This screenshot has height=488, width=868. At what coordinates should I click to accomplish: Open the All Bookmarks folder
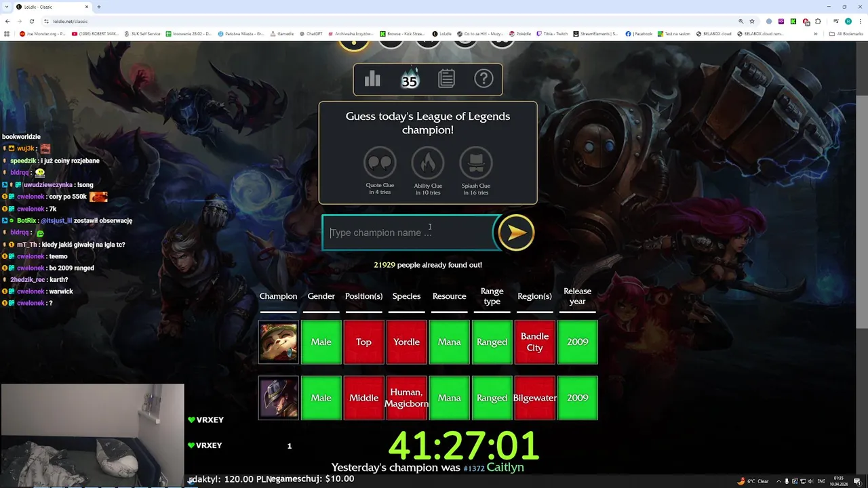(x=846, y=33)
